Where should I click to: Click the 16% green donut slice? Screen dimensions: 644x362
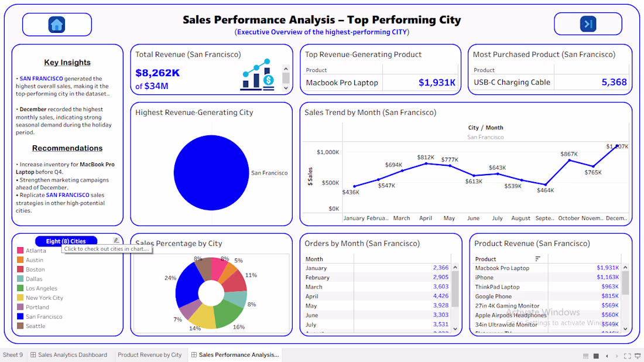(229, 315)
